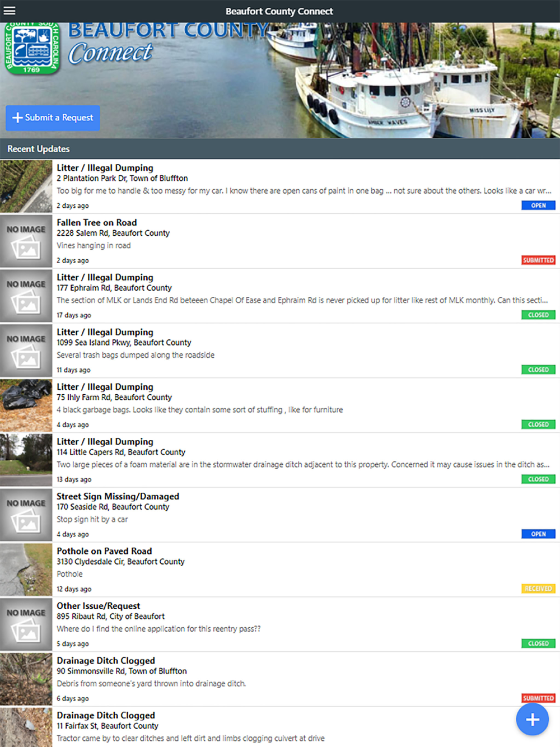Click the '17 days ago' timestamp
Screen dimensions: 560x747
click(74, 315)
